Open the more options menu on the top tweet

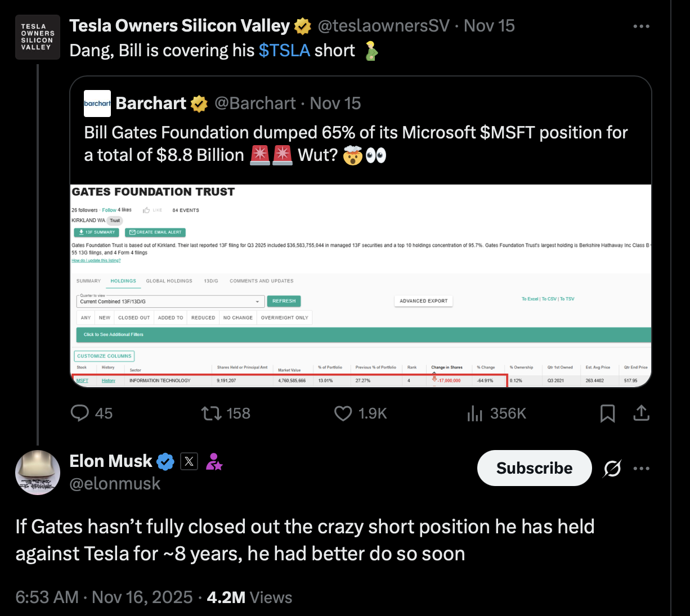[641, 26]
